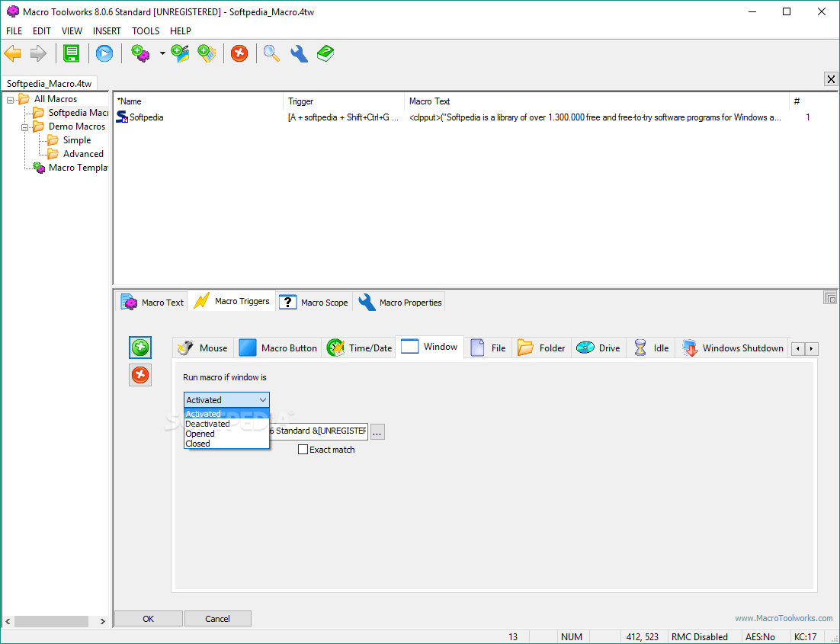The height and width of the screenshot is (644, 840).
Task: Click the window title text field
Action: click(x=319, y=431)
